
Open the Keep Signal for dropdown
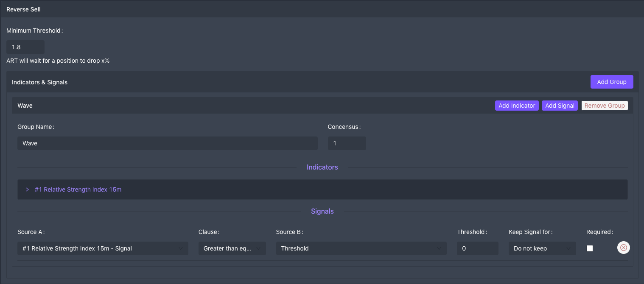pos(542,248)
